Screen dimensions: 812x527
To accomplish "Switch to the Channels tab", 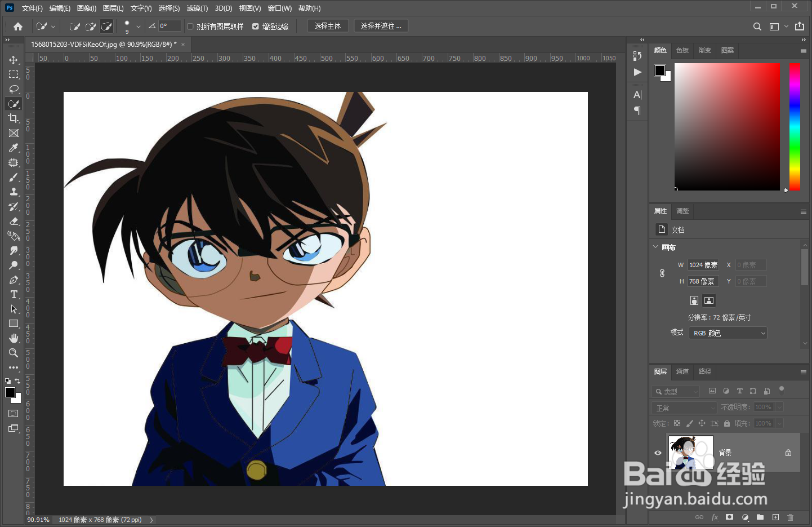I will click(682, 371).
